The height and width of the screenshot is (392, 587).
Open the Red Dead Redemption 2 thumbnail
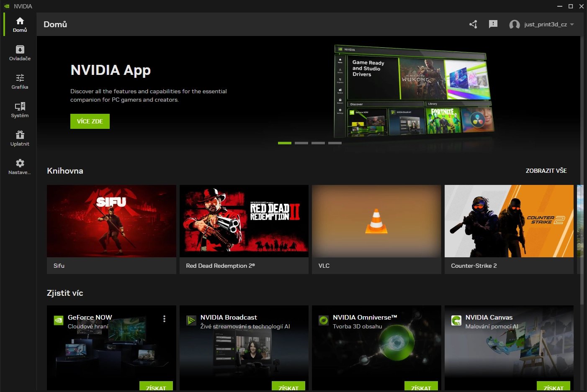pyautogui.click(x=244, y=221)
